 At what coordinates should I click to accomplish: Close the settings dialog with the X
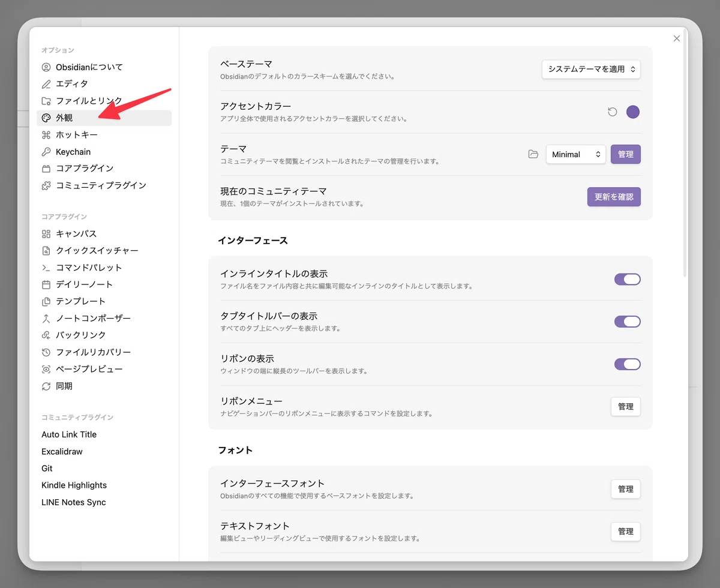coord(677,38)
